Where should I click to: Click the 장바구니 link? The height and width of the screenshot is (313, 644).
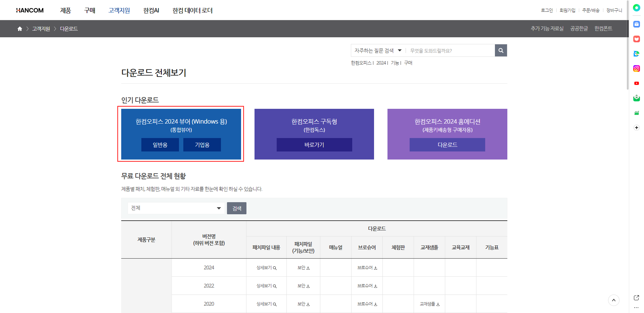click(614, 10)
